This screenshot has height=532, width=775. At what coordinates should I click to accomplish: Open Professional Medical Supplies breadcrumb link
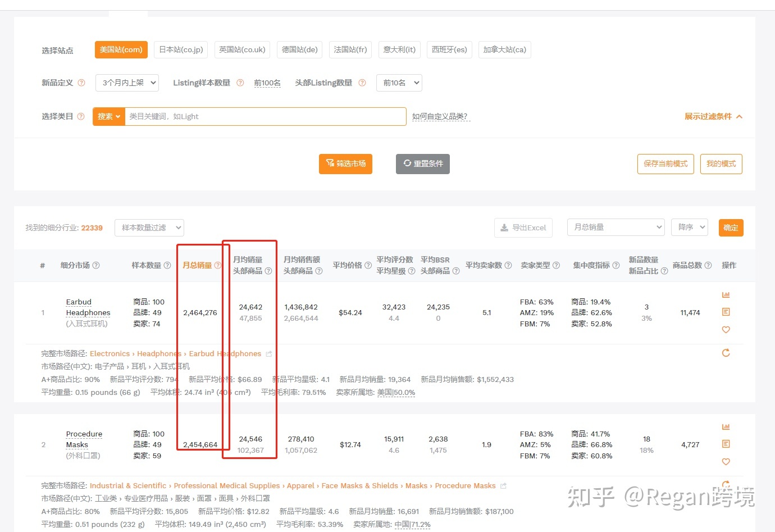pyautogui.click(x=227, y=486)
